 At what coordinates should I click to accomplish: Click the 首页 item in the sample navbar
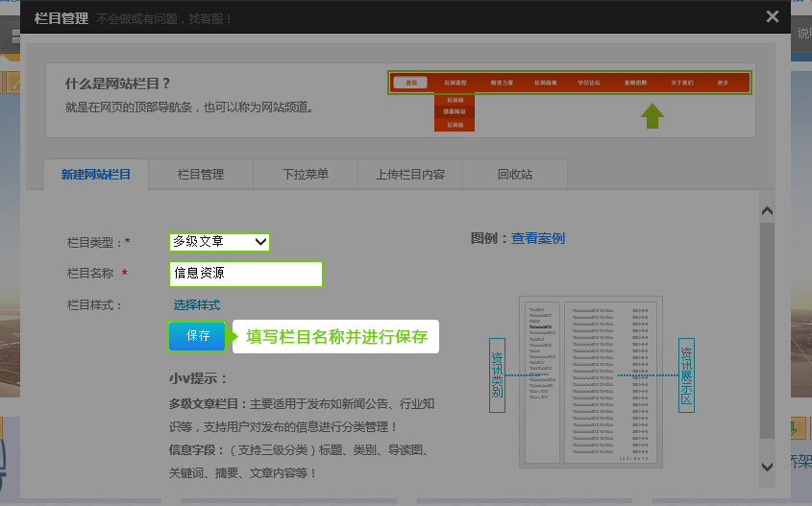(x=410, y=83)
